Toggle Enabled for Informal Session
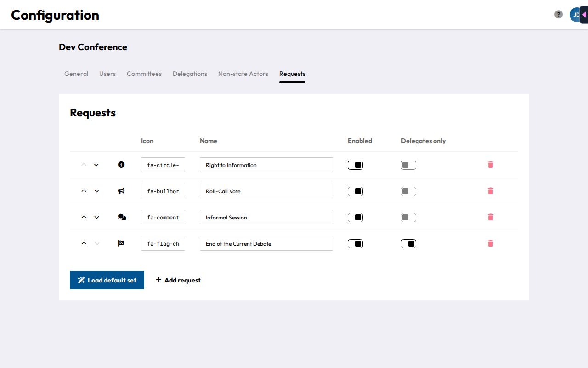 coord(355,218)
